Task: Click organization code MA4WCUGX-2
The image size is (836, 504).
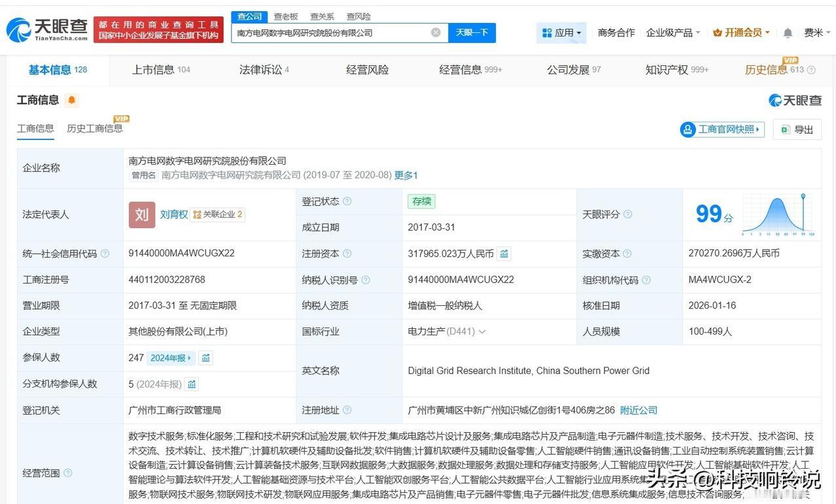Action: point(720,280)
